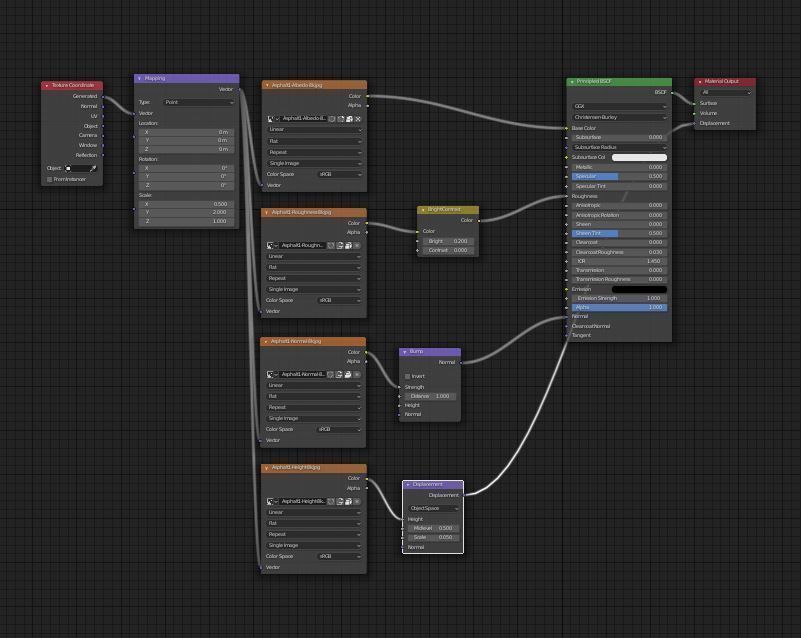Open Mapping Type dropdown showing Point
Viewport: 801px width, 638px height.
click(199, 102)
